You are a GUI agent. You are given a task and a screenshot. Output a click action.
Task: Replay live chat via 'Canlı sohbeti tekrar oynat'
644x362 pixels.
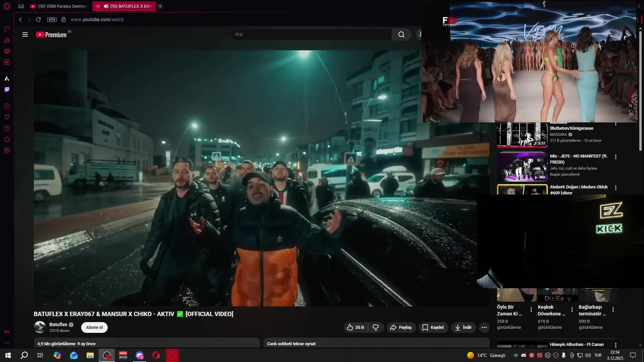291,344
